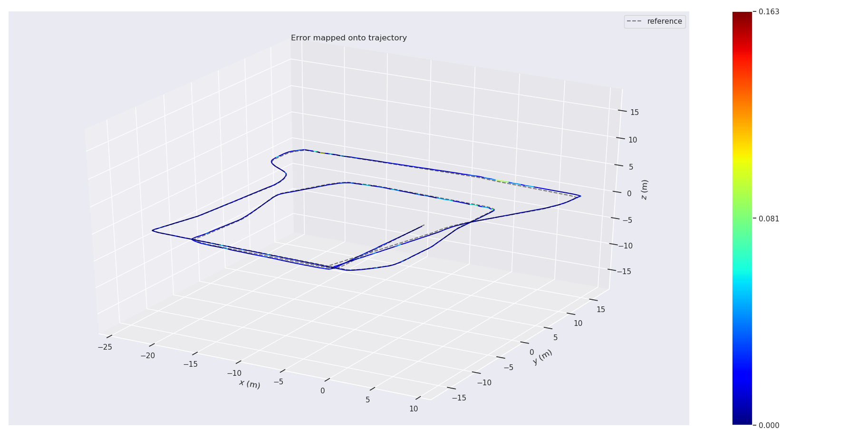Click the dark red top of colorbar
Screen dimensions: 868x438
743,14
